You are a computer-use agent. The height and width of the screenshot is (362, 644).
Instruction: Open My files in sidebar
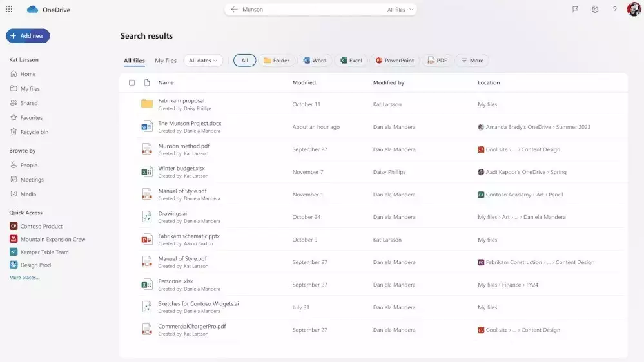pyautogui.click(x=25, y=88)
